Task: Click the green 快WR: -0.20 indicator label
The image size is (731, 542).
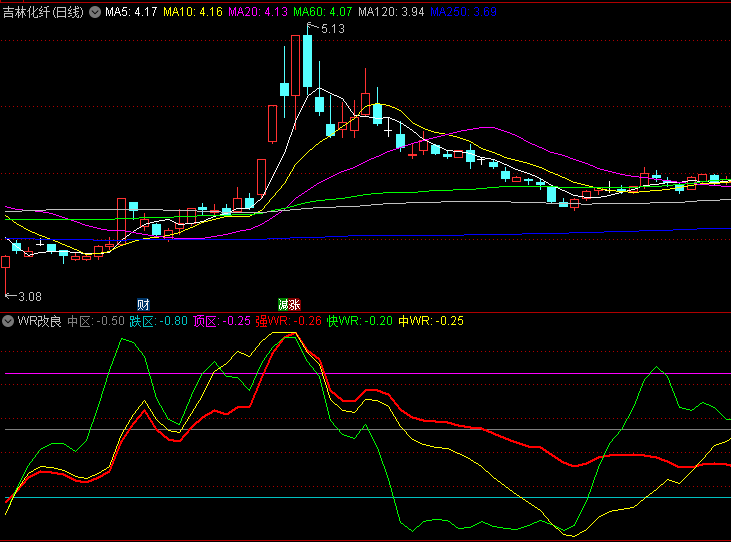Action: [x=360, y=322]
